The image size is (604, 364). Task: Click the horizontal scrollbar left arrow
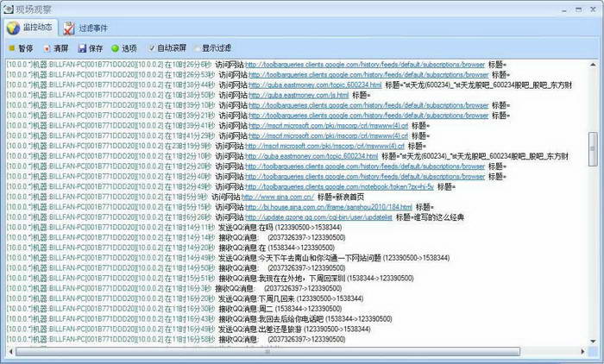click(10, 351)
